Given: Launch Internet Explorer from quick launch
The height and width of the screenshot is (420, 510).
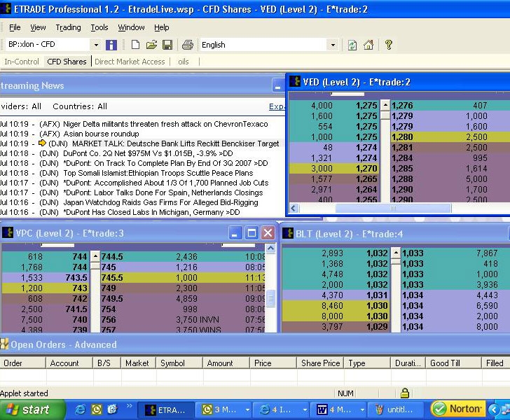Looking at the screenshot, I should pyautogui.click(x=80, y=409).
